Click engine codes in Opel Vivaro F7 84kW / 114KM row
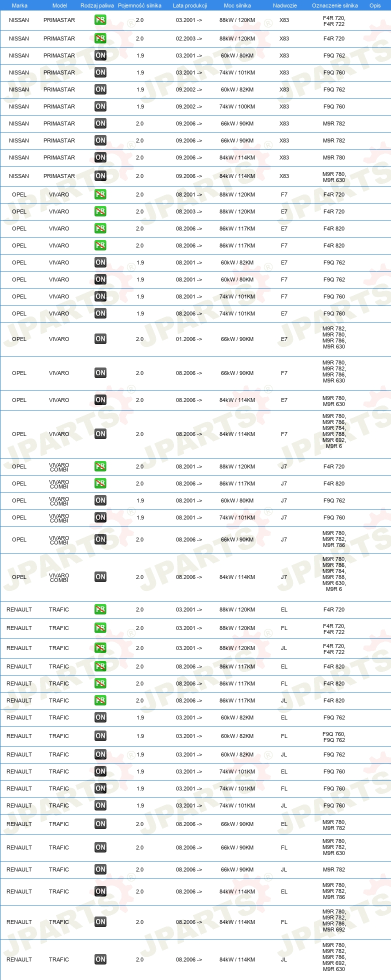The width and height of the screenshot is (391, 980). [334, 431]
